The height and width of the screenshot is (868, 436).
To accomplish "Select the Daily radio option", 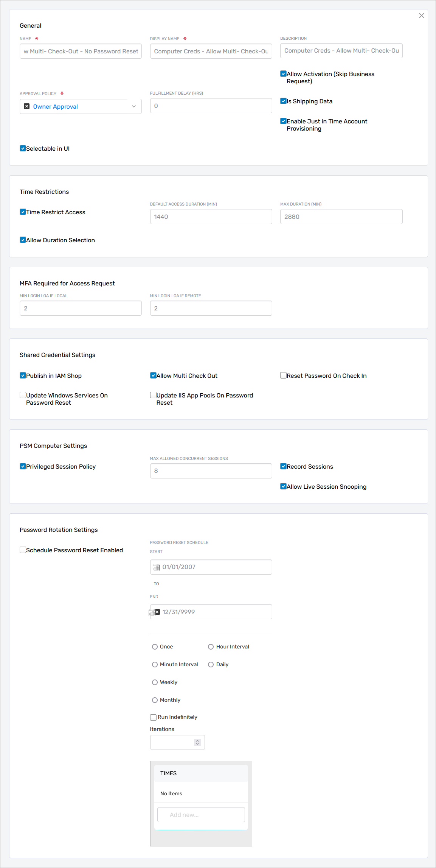I will pos(211,664).
